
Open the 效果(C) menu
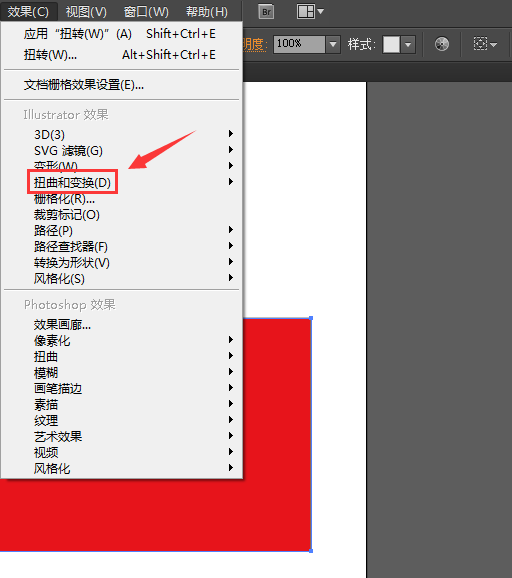pos(28,11)
